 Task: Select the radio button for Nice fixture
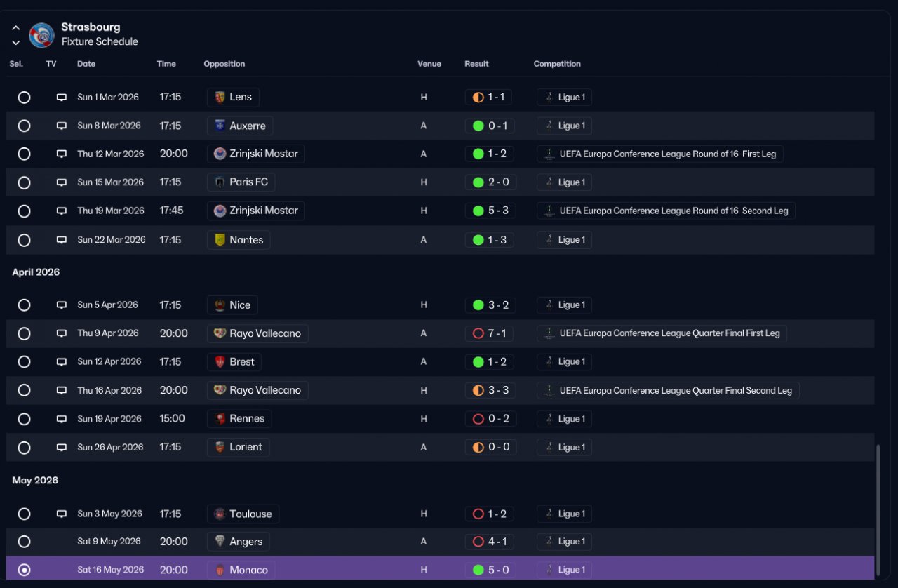pyautogui.click(x=24, y=305)
